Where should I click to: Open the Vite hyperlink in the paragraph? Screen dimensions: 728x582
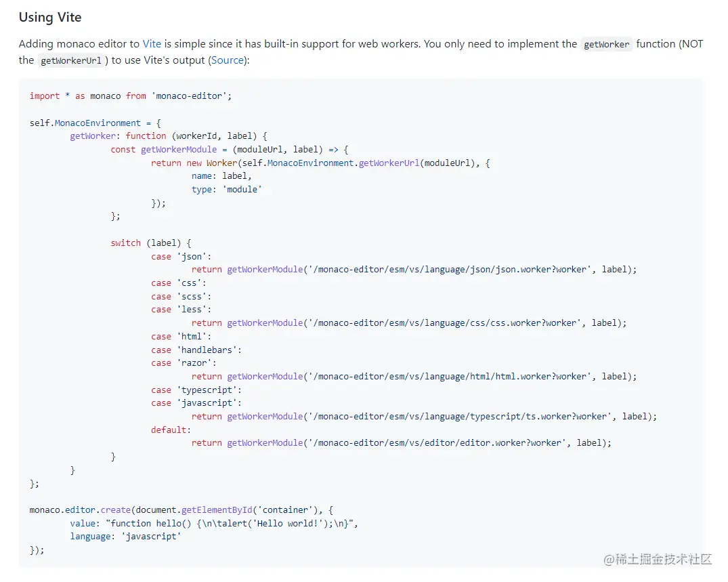pyautogui.click(x=152, y=44)
